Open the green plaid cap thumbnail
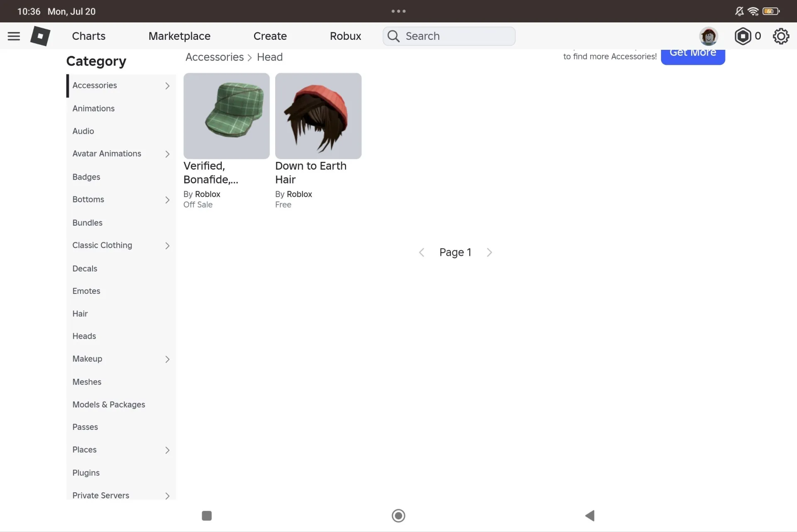Viewport: 797px width, 532px height. coord(227,116)
